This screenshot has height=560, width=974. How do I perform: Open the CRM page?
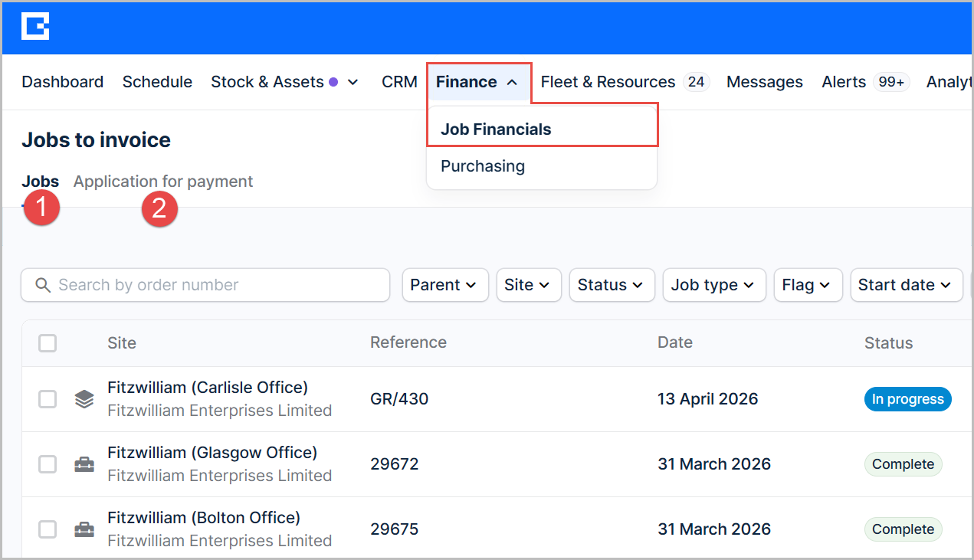click(x=399, y=82)
